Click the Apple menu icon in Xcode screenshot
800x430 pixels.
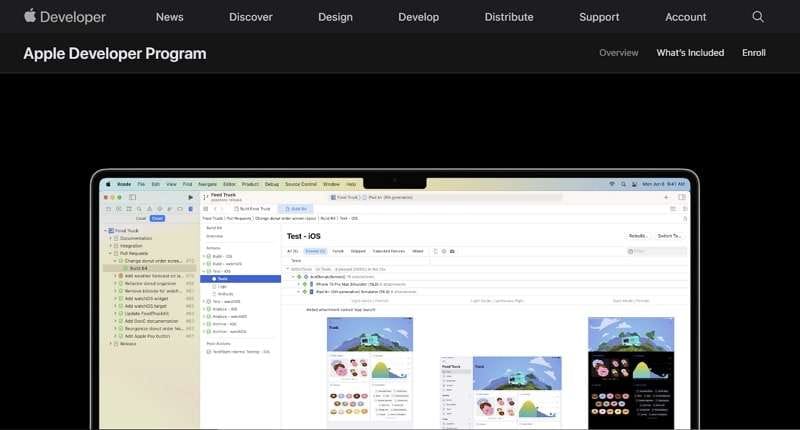pos(108,184)
